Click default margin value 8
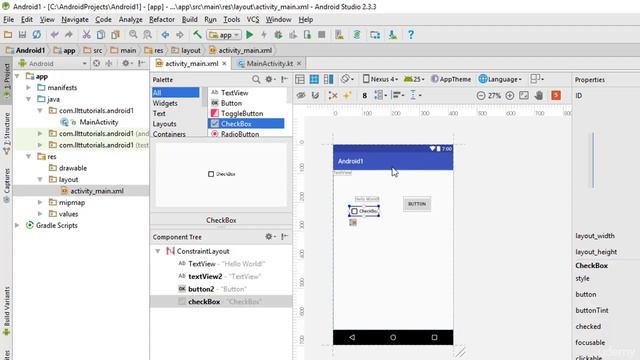Viewport: 640px width, 360px height. [364, 96]
